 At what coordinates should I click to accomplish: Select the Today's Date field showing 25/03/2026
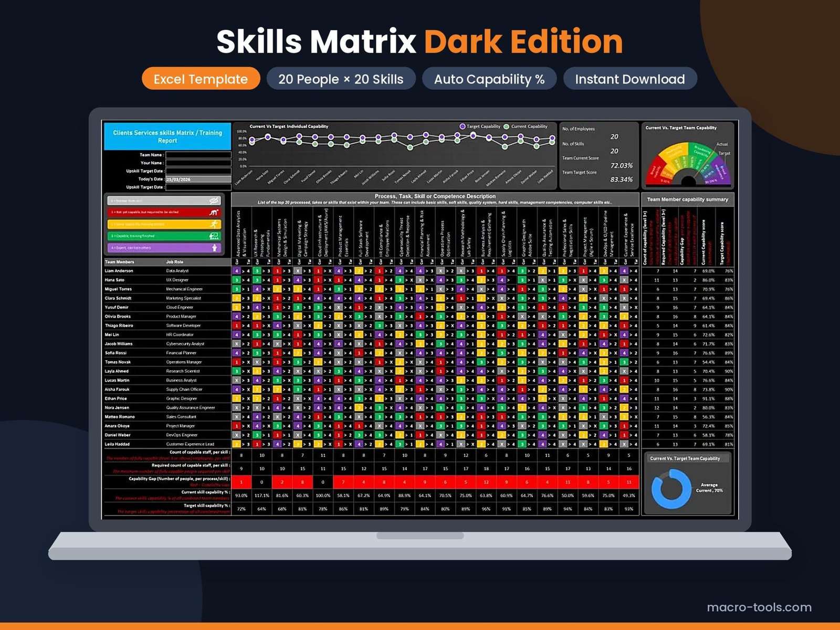[x=198, y=179]
